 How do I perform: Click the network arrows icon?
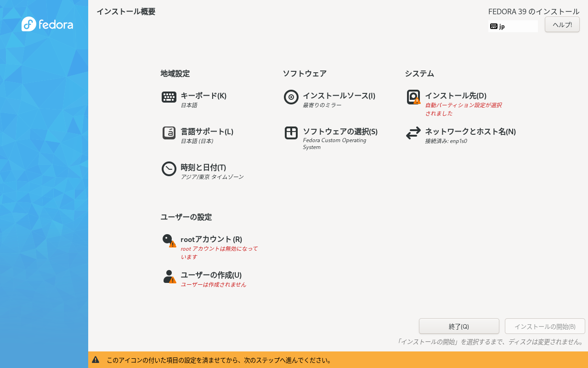pos(413,133)
